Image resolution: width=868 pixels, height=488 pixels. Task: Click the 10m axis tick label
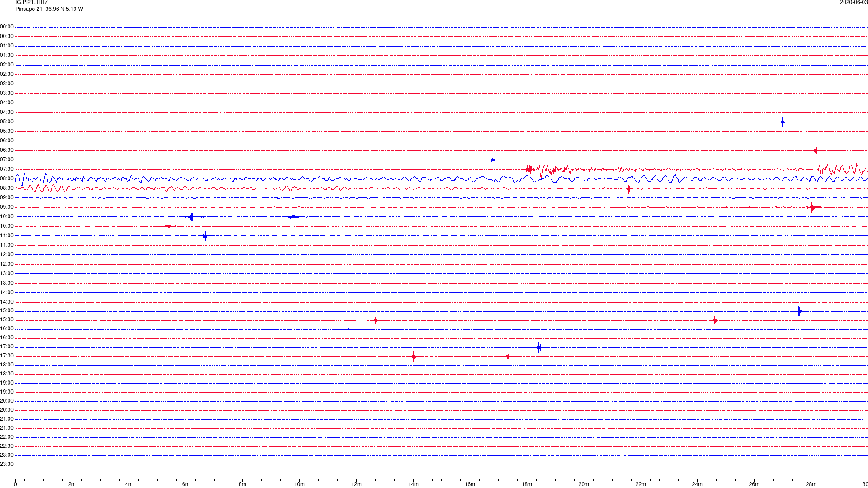(x=299, y=484)
